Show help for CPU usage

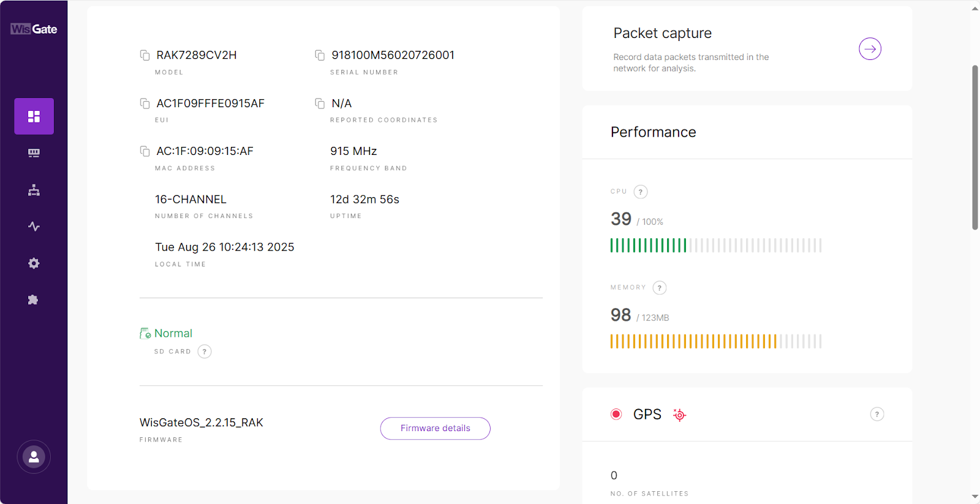coord(641,192)
